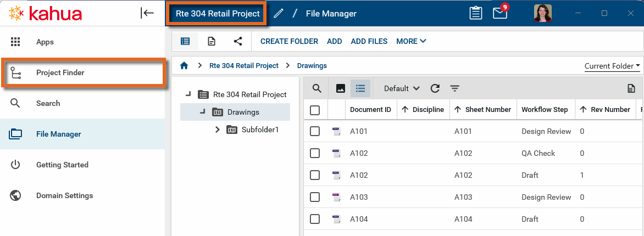The image size is (644, 236).
Task: Open the clipboard tasks icon
Action: 476,14
